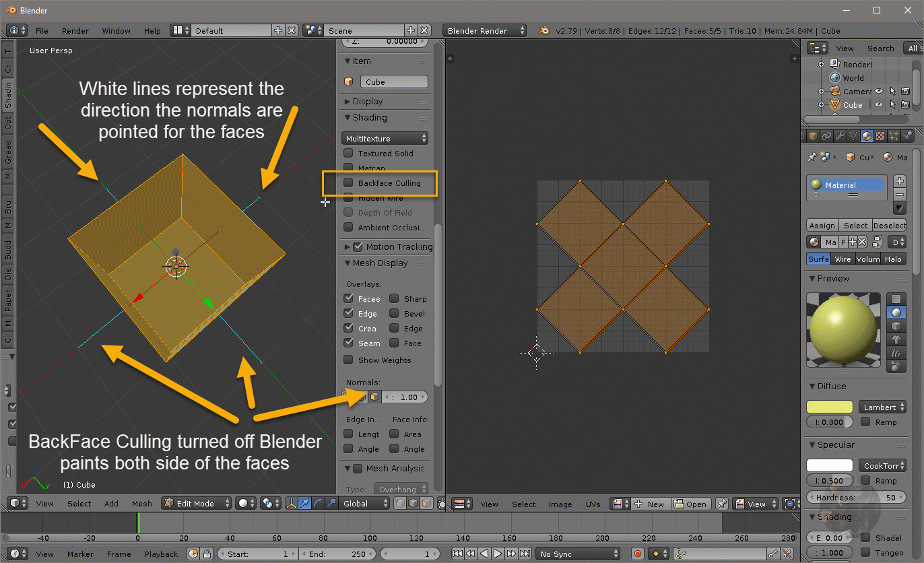Enable the Backface Culling checkbox
Viewport: 924px width, 563px height.
coord(348,183)
